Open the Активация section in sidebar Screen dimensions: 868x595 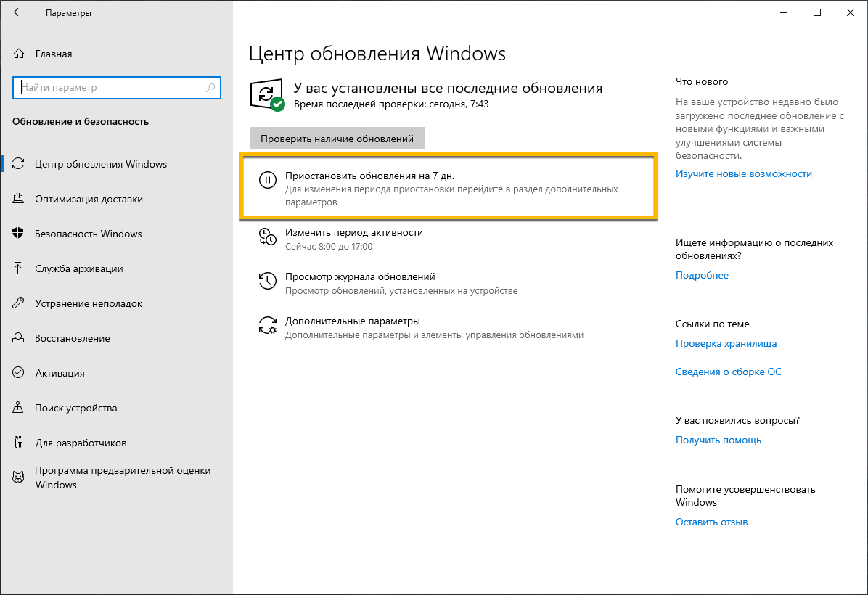pyautogui.click(x=60, y=373)
